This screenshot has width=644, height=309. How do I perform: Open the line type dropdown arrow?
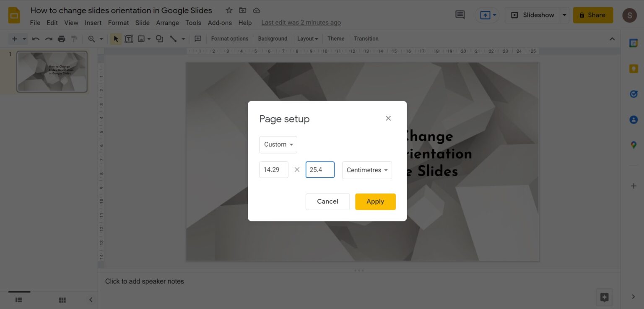[183, 39]
